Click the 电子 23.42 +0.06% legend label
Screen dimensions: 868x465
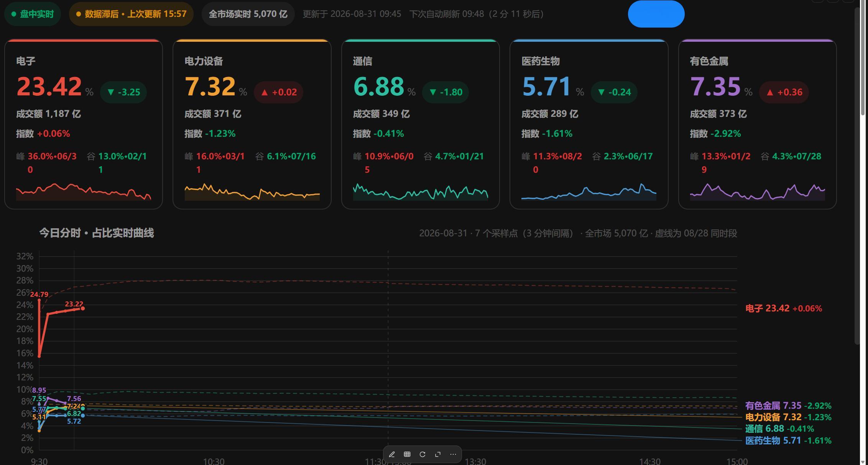(784, 308)
